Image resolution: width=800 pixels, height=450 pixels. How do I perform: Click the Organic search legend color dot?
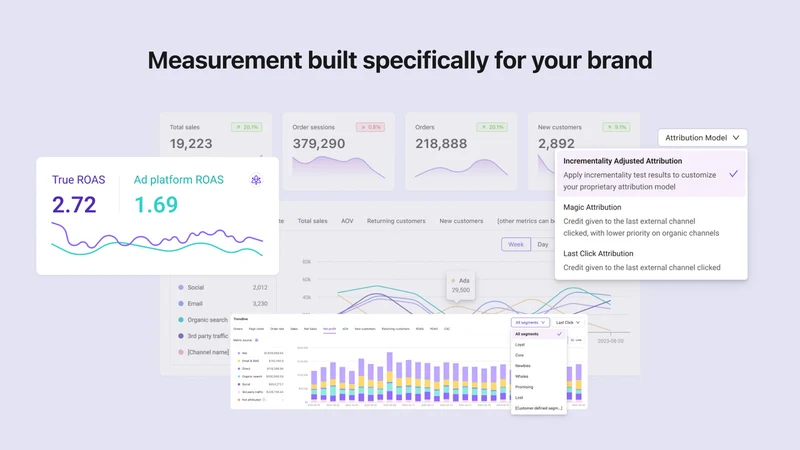point(181,320)
